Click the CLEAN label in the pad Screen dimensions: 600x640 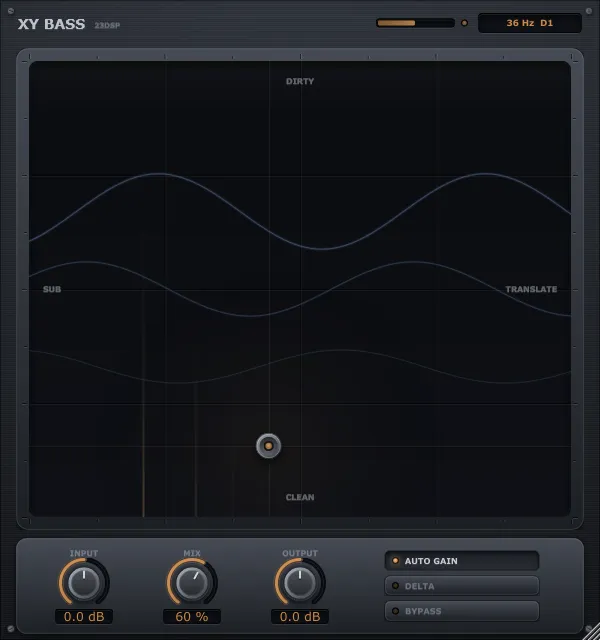coord(300,497)
